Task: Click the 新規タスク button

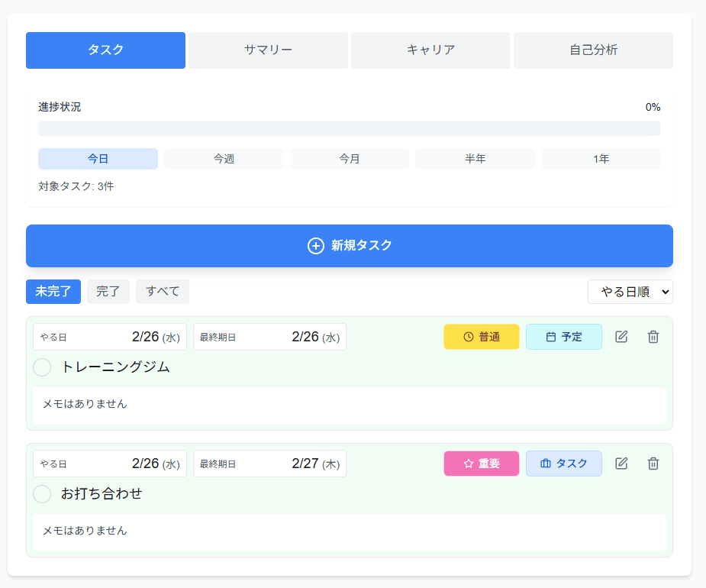Action: pos(349,246)
